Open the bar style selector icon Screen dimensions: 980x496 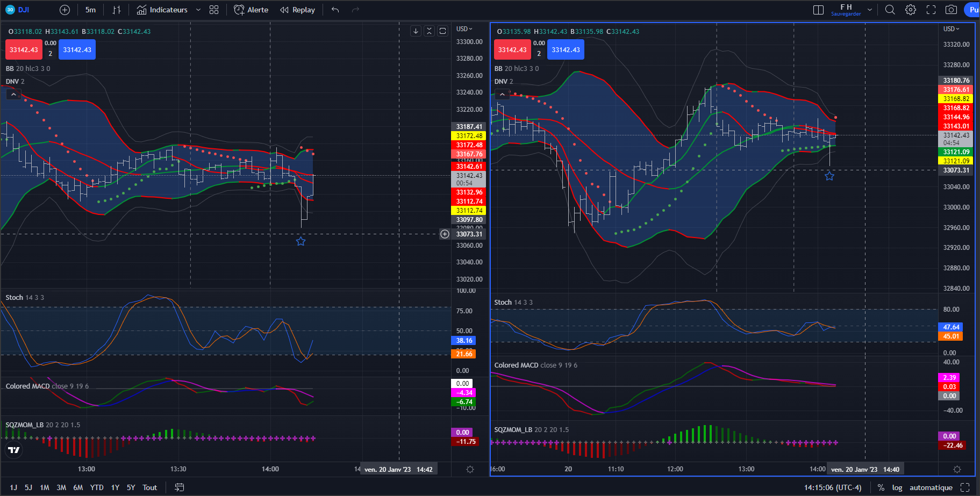[117, 10]
